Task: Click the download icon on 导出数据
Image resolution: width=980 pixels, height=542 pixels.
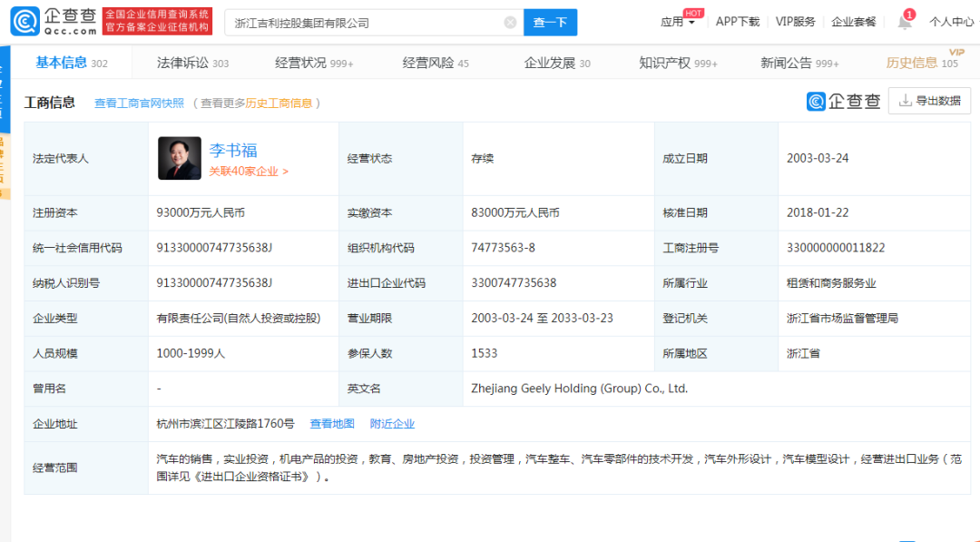Action: 905,101
